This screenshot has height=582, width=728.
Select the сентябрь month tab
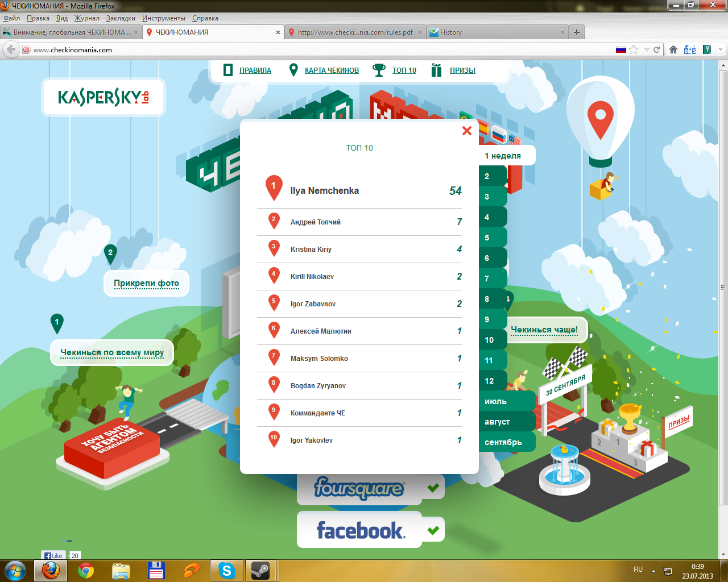(x=507, y=442)
